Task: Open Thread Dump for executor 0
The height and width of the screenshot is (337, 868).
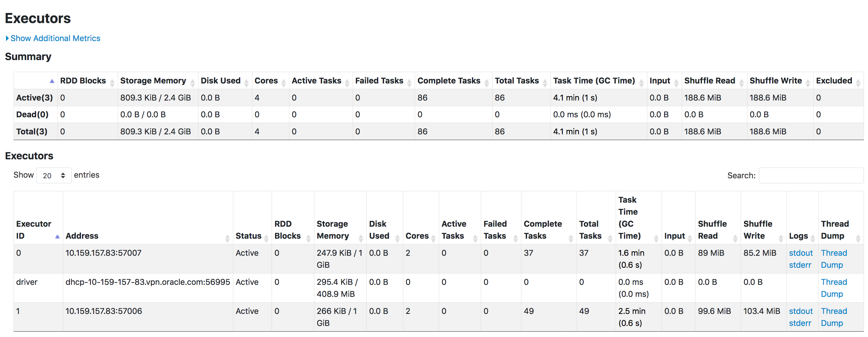Action: click(x=833, y=259)
